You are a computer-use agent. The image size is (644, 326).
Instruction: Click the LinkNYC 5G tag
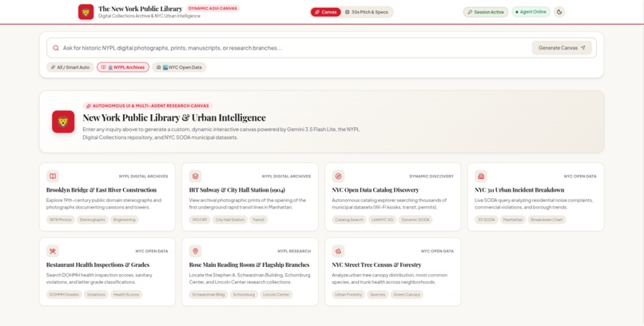point(383,220)
